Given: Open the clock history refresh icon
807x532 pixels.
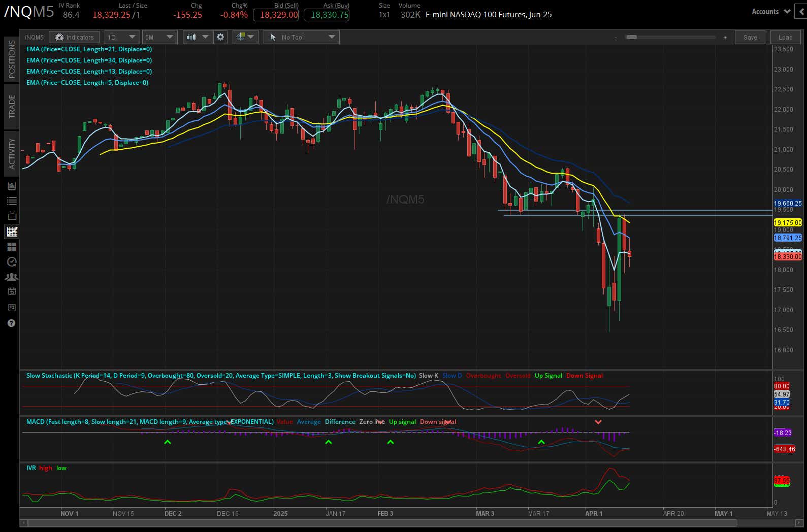Looking at the screenshot, I should [12, 262].
